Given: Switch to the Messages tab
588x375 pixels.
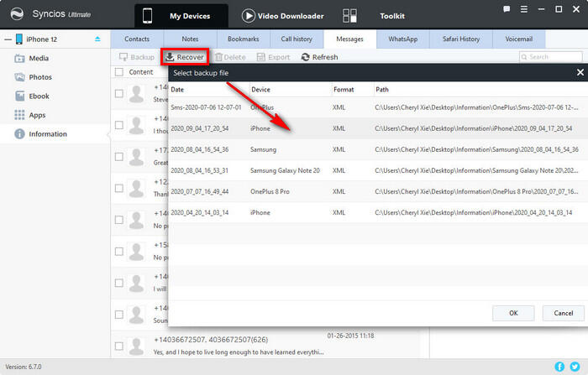Looking at the screenshot, I should (x=350, y=39).
